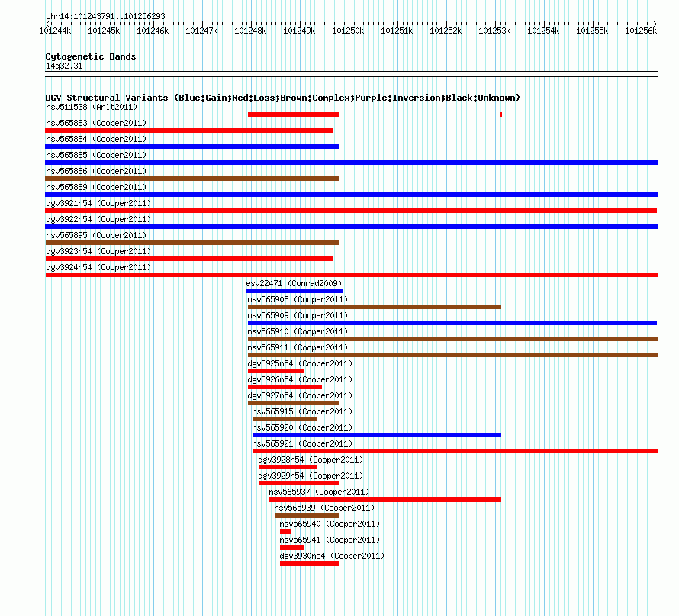Click the long red bar of nsv565921
Image resolution: width=679 pixels, height=616 pixels.
point(455,451)
